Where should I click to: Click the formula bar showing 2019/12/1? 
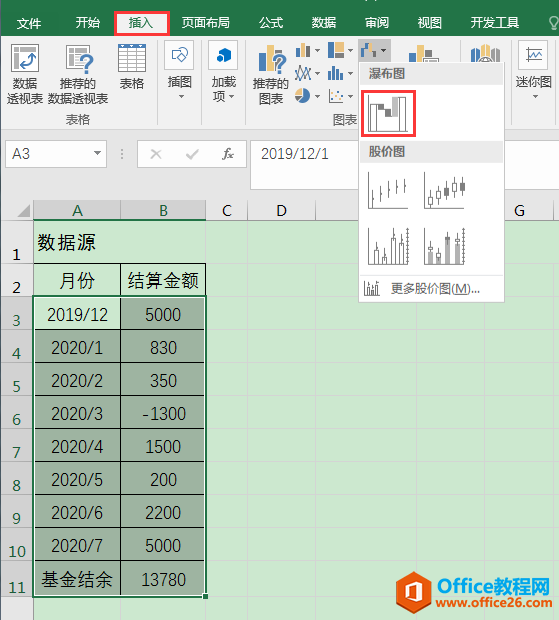pos(304,164)
